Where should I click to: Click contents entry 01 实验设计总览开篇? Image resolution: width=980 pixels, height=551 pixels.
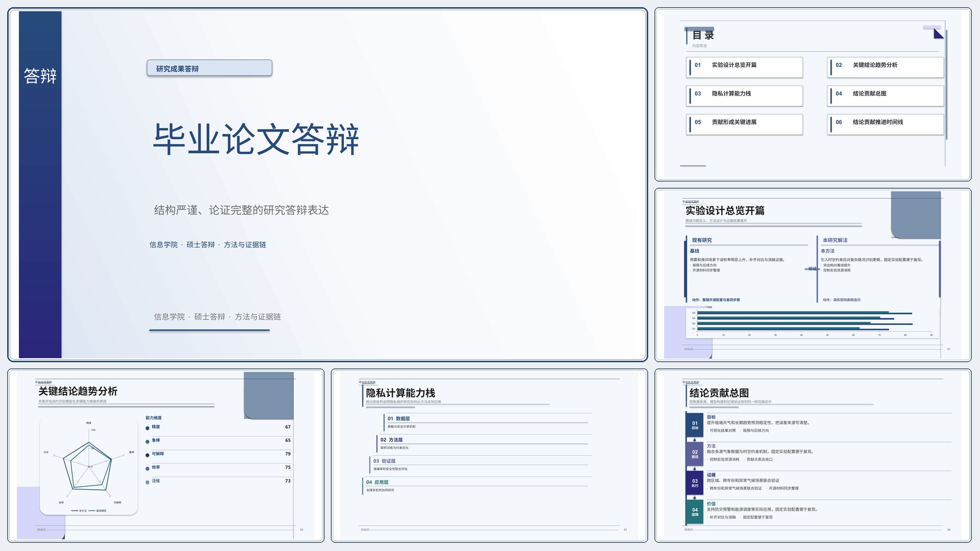click(x=745, y=67)
